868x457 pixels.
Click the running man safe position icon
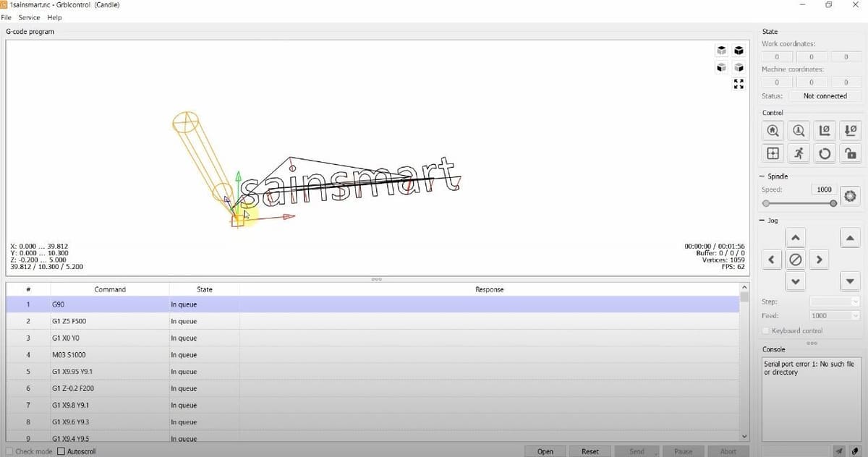pyautogui.click(x=799, y=153)
